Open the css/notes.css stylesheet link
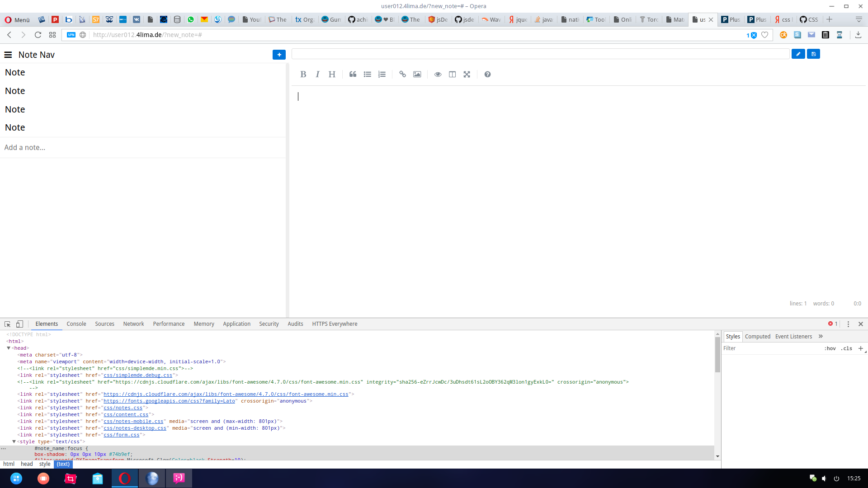Screen dimensions: 868x488 (x=123, y=408)
